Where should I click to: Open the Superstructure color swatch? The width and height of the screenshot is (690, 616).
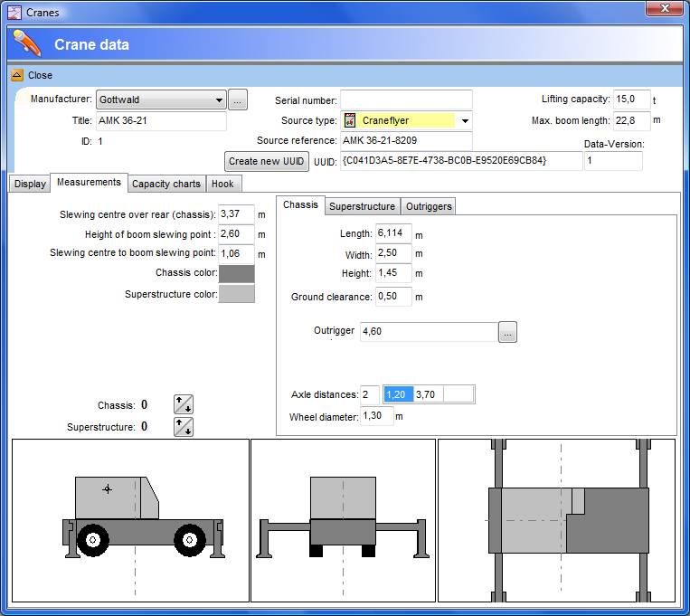tap(237, 294)
